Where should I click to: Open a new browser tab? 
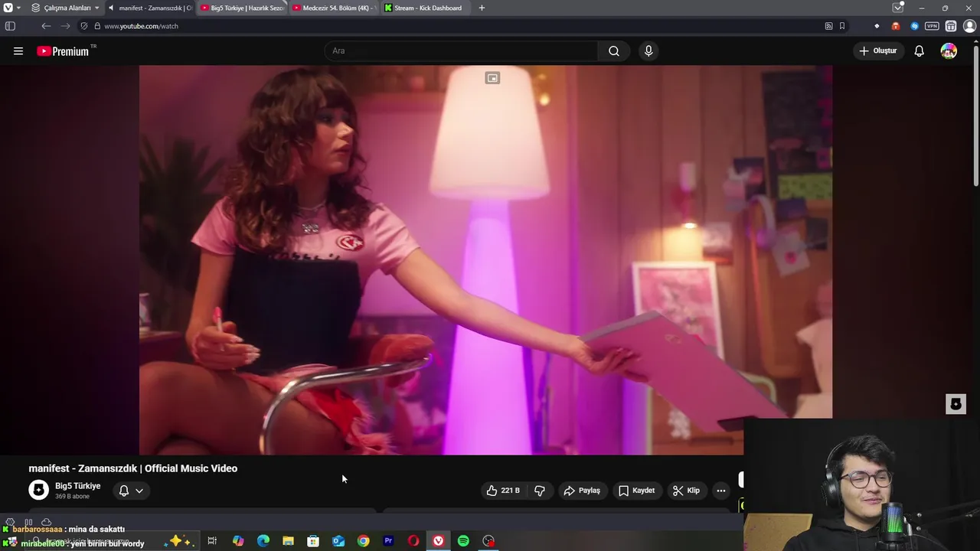pos(482,8)
